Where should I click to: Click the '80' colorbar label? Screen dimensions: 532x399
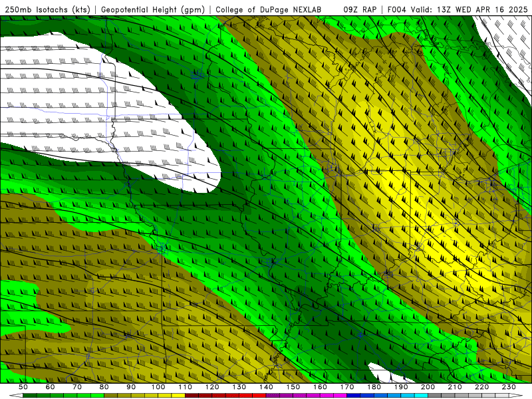(x=104, y=387)
